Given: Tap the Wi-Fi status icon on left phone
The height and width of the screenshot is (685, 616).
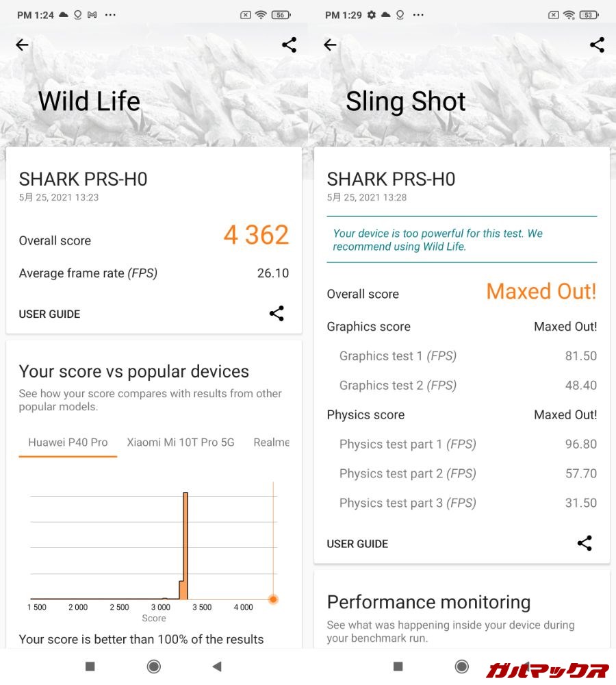Looking at the screenshot, I should click(261, 15).
